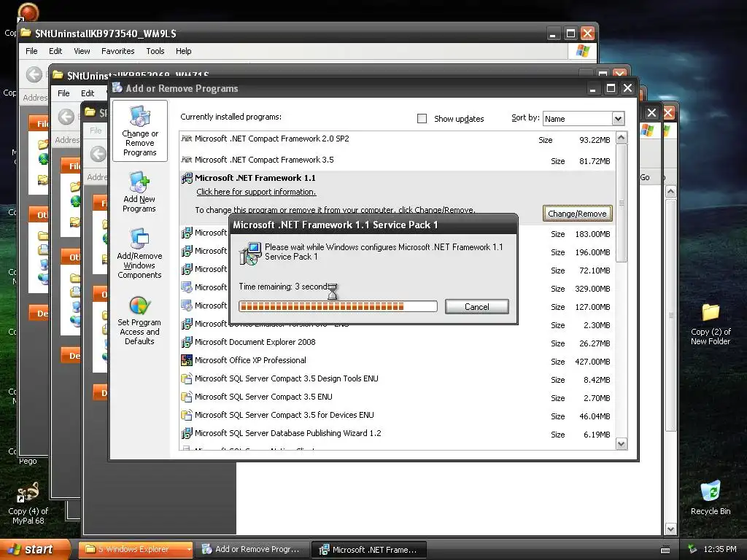This screenshot has width=747, height=560.
Task: Select the Microsoft Document Explorer 2008 entry
Action: 398,343
